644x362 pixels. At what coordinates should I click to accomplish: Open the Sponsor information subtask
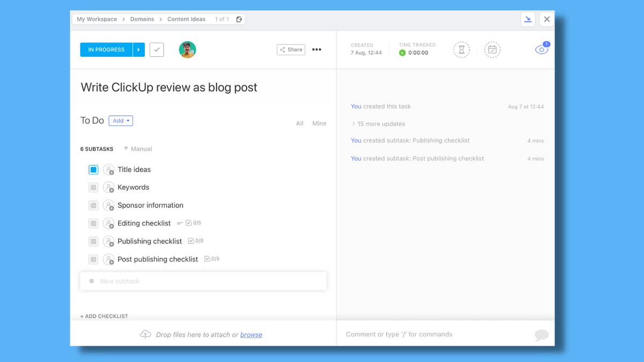[150, 205]
